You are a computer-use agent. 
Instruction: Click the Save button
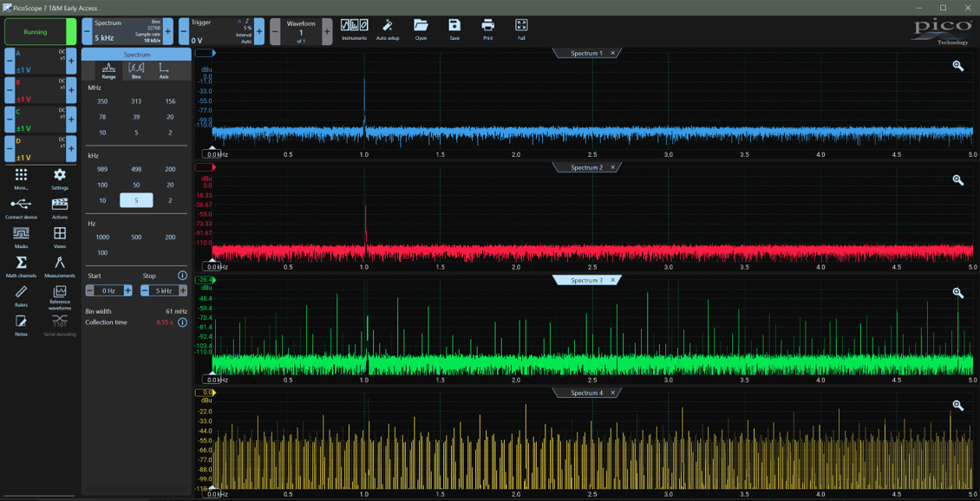click(454, 29)
